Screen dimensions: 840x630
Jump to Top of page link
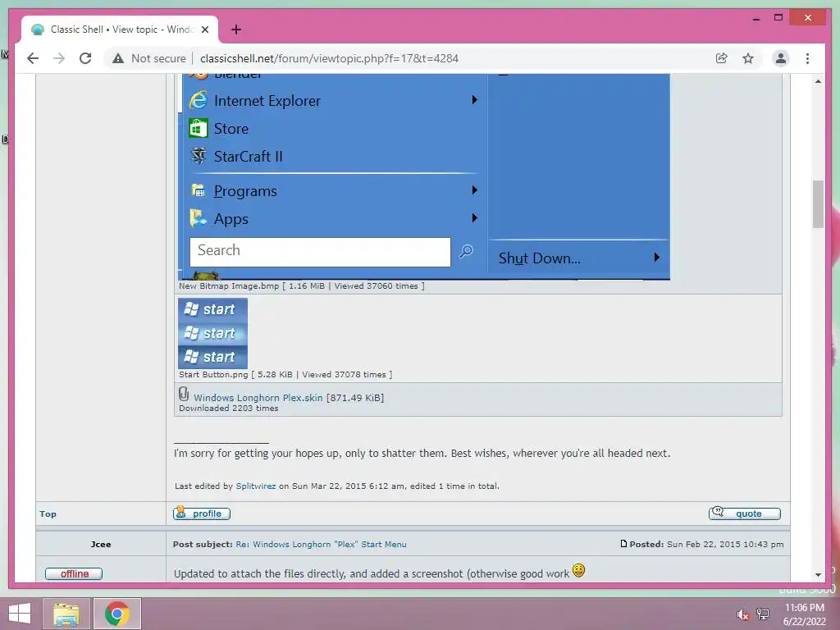click(48, 514)
